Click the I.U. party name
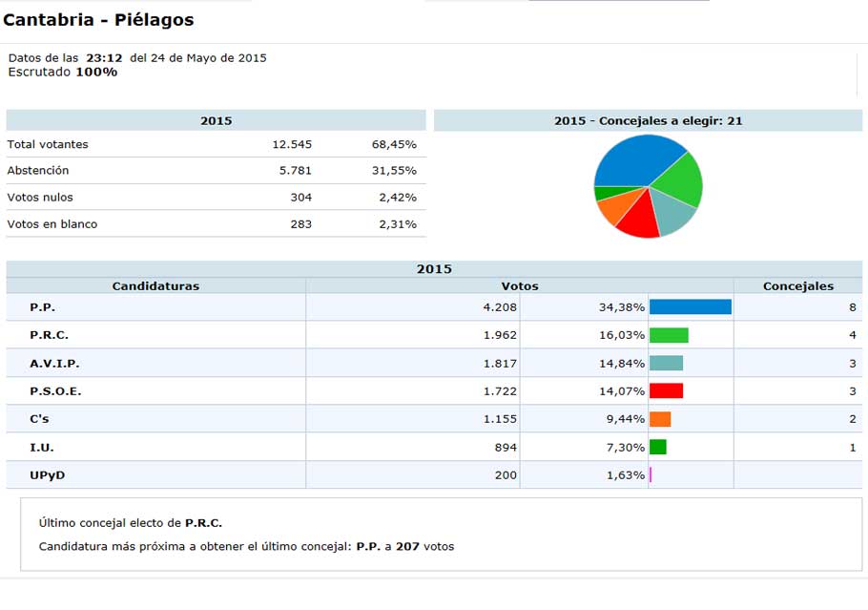Screen dimensions: 868x610 (43, 447)
